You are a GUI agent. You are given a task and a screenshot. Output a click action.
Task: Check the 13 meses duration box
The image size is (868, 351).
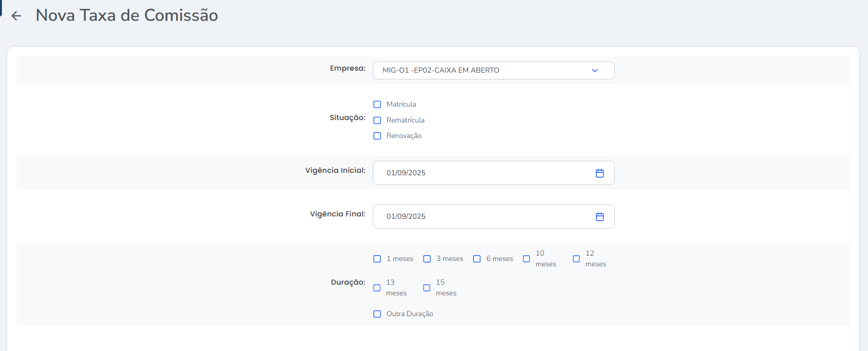(x=377, y=288)
